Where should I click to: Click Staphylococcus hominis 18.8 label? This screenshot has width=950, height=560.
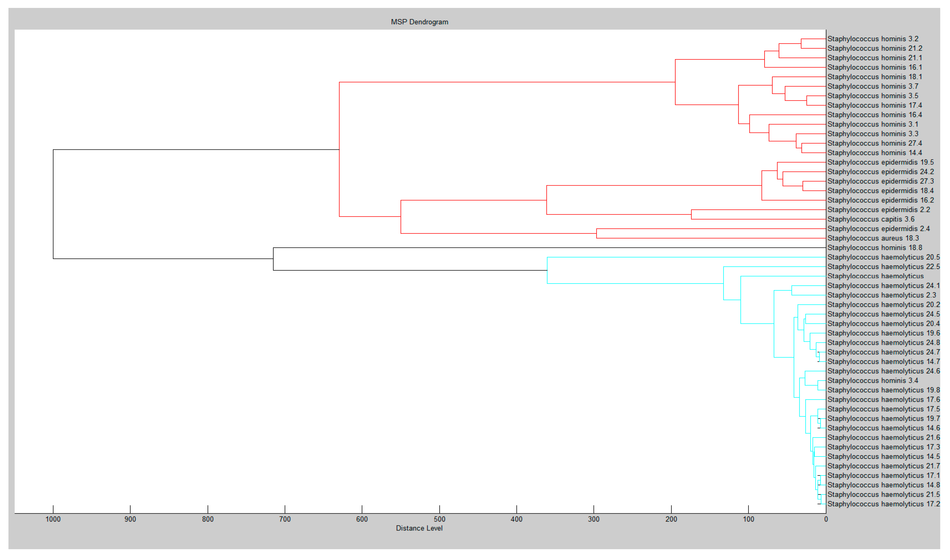874,248
